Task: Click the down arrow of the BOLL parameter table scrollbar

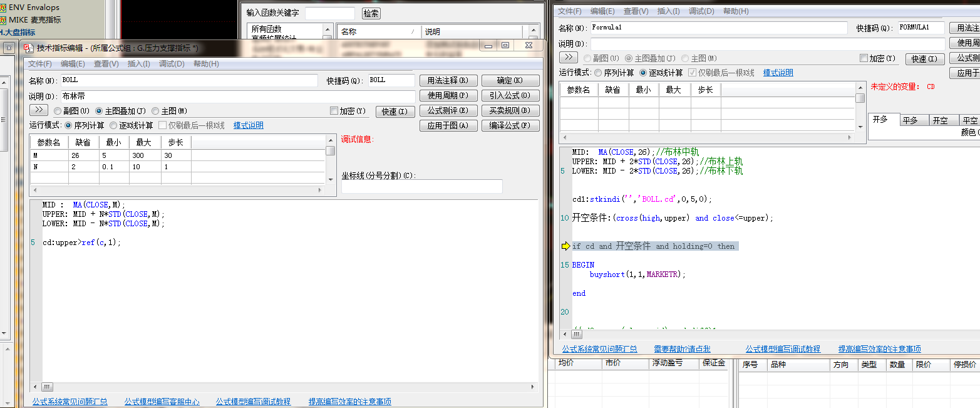Action: 331,179
